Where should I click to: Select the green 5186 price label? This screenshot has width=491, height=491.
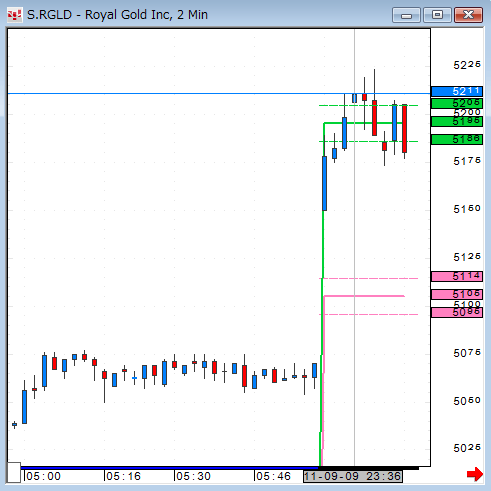tap(457, 139)
